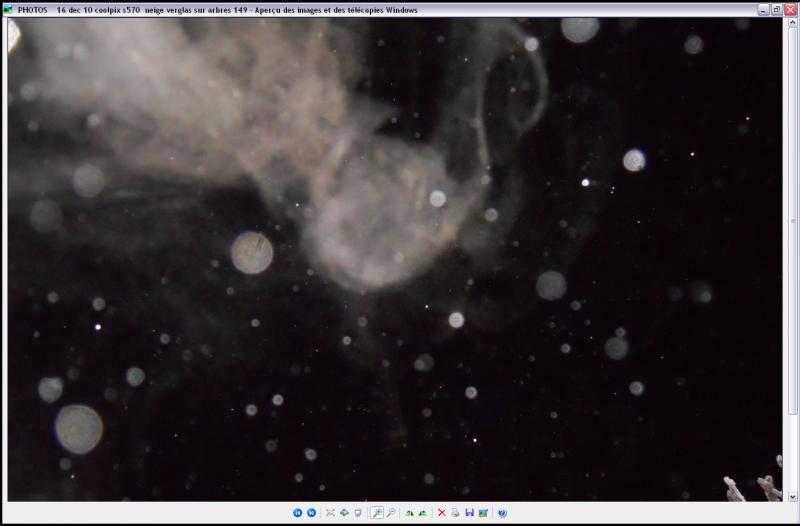The width and height of the screenshot is (800, 526).
Task: Close the picture viewer window
Action: [x=790, y=10]
